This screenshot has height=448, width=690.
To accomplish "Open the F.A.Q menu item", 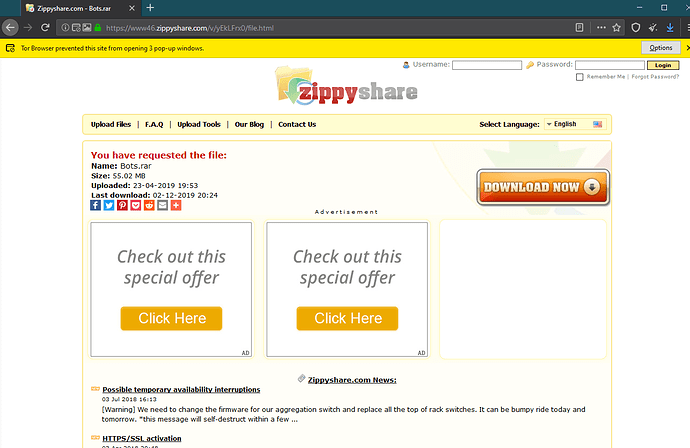I will [x=154, y=125].
